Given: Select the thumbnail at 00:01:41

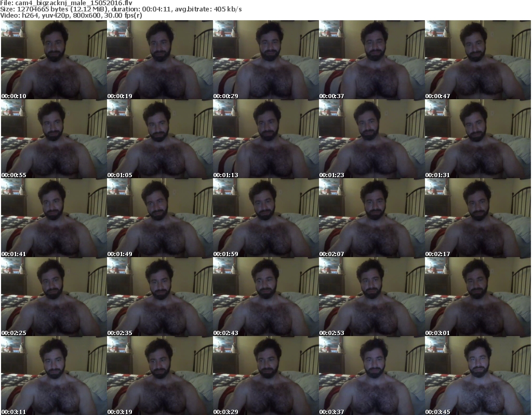Looking at the screenshot, I should (x=54, y=218).
